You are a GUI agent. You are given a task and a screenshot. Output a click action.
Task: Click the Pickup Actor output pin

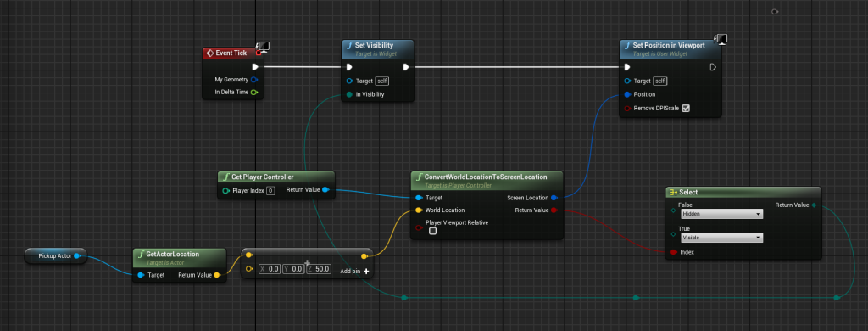tap(77, 255)
